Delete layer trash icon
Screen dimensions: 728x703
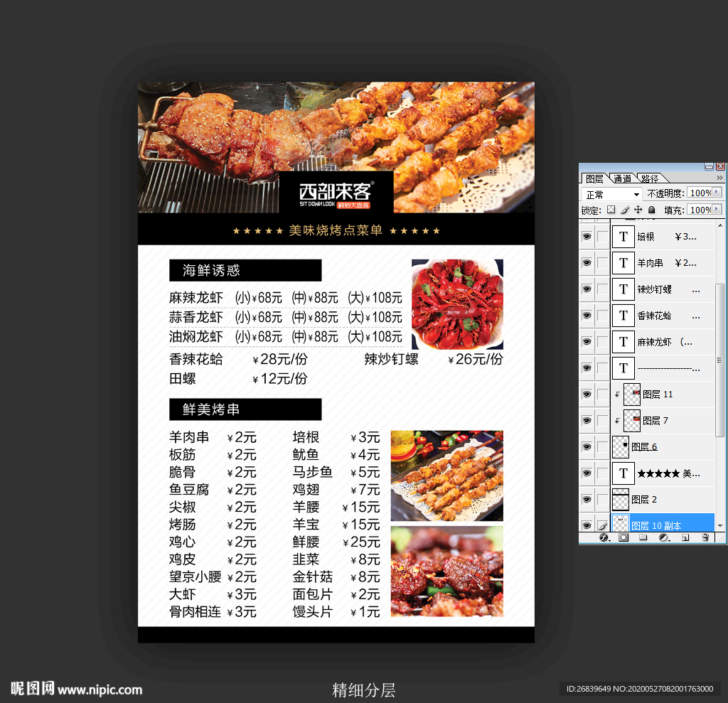click(705, 537)
